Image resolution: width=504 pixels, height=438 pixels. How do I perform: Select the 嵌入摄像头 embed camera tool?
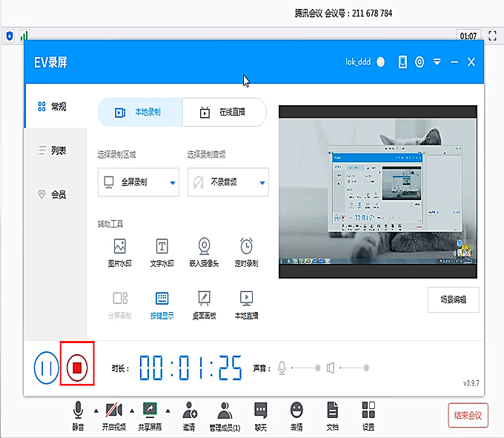click(x=204, y=253)
